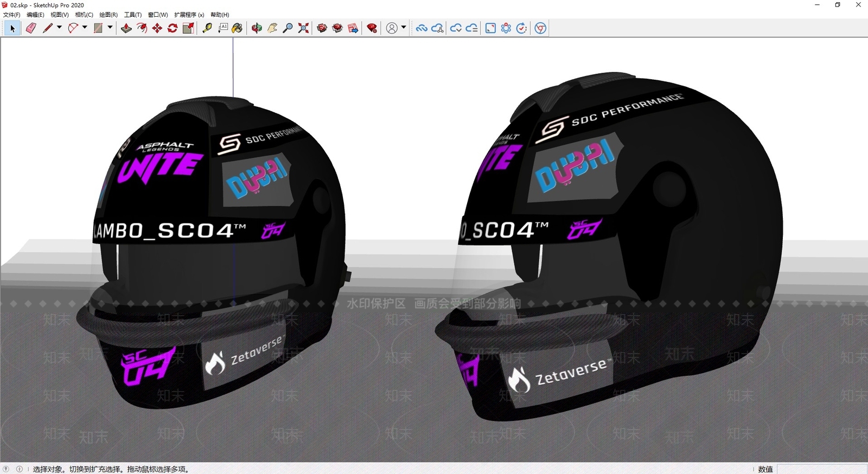Activate the Line pencil tool

coord(48,28)
